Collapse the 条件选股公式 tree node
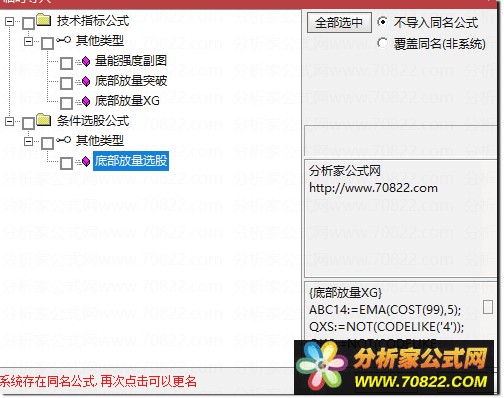The width and height of the screenshot is (504, 398). point(10,122)
